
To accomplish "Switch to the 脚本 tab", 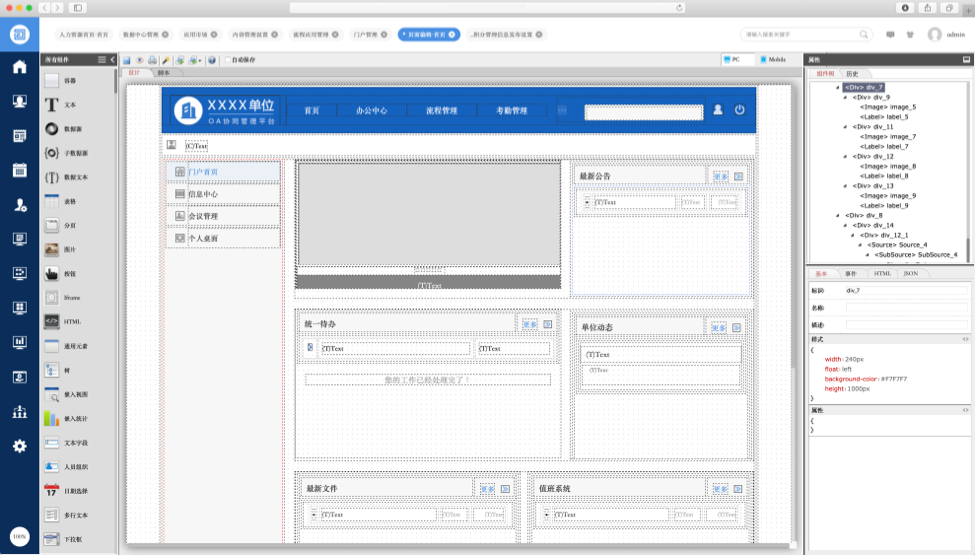I will (x=163, y=73).
